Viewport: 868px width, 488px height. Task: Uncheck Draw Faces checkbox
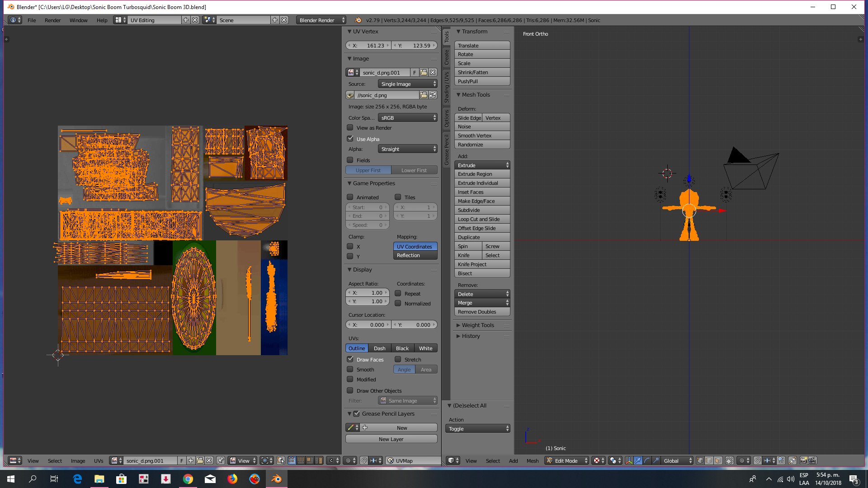click(x=350, y=359)
